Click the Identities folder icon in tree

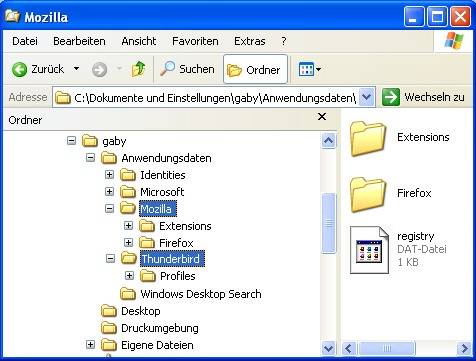(128, 175)
